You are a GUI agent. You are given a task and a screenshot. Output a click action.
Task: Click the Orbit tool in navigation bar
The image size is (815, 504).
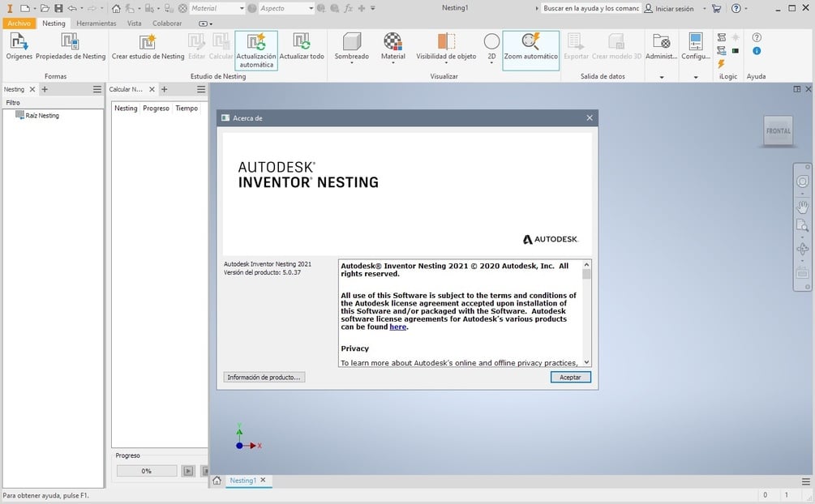click(x=803, y=249)
